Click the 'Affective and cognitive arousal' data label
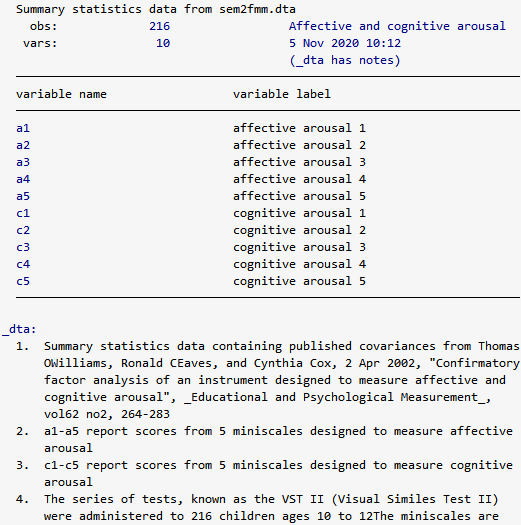The width and height of the screenshot is (521, 525). click(397, 26)
